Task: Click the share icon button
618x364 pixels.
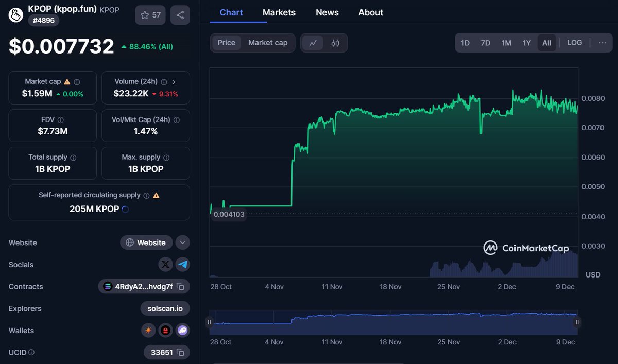Action: [x=180, y=15]
